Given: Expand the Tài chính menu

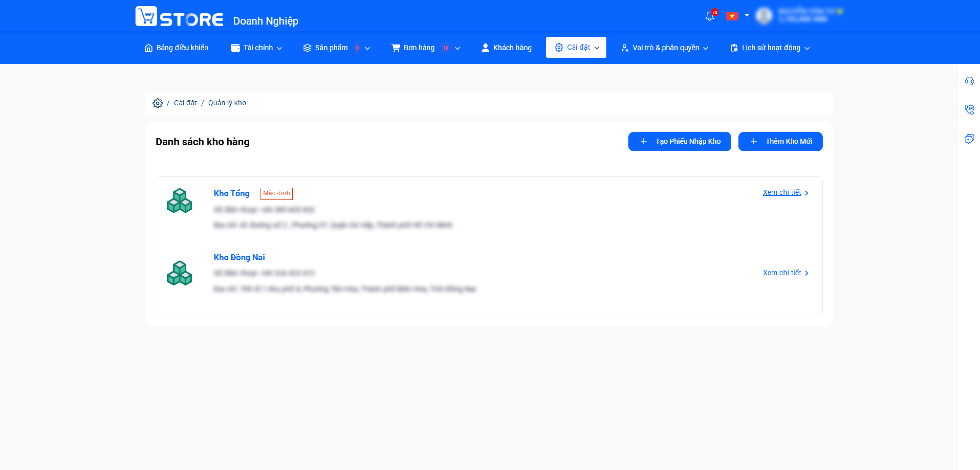Looking at the screenshot, I should point(257,48).
